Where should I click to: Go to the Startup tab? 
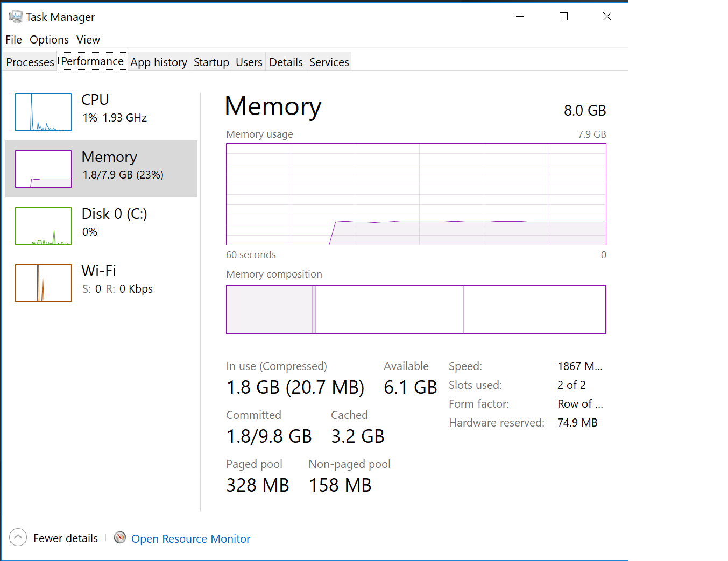point(211,62)
